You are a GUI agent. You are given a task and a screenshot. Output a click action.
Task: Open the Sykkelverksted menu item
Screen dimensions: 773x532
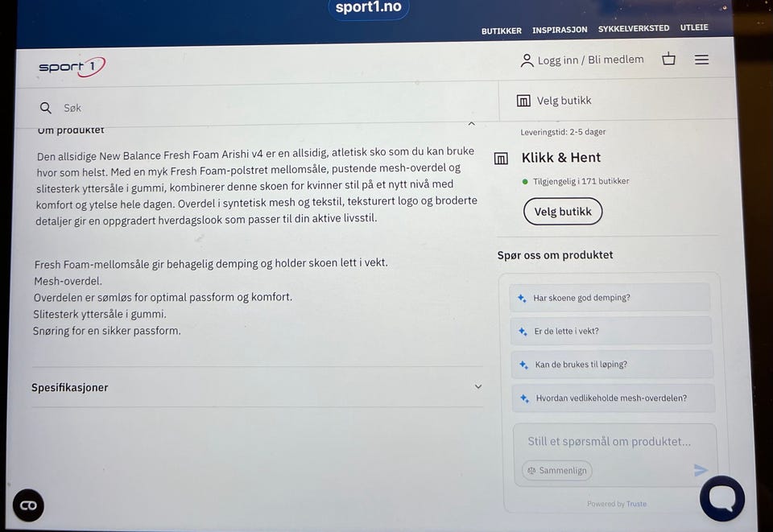point(634,28)
